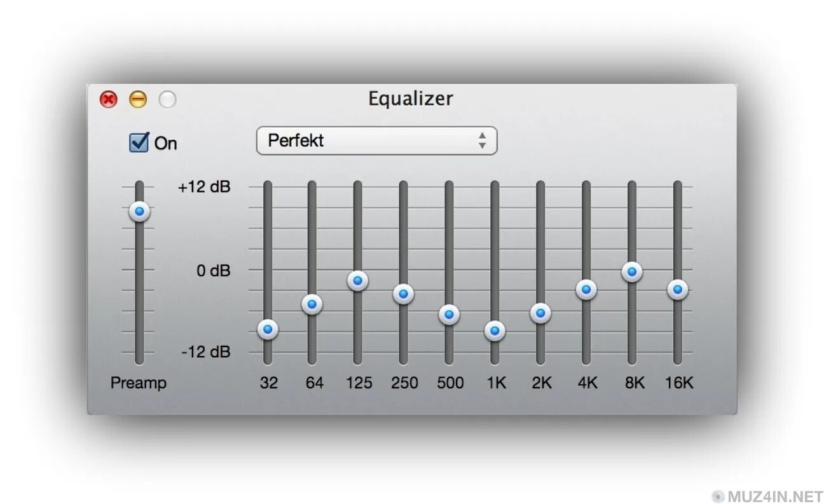Click the 64 frequency label
The width and height of the screenshot is (824, 504).
(314, 383)
